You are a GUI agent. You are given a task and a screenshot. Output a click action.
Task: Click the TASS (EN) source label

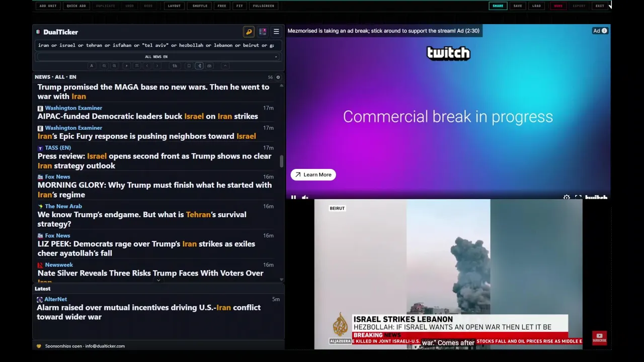pos(58,148)
